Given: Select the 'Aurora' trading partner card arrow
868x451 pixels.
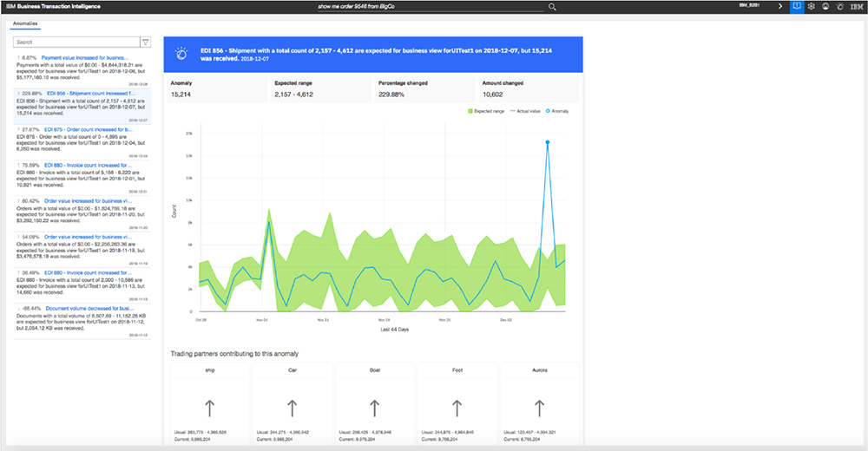Looking at the screenshot, I should (539, 409).
